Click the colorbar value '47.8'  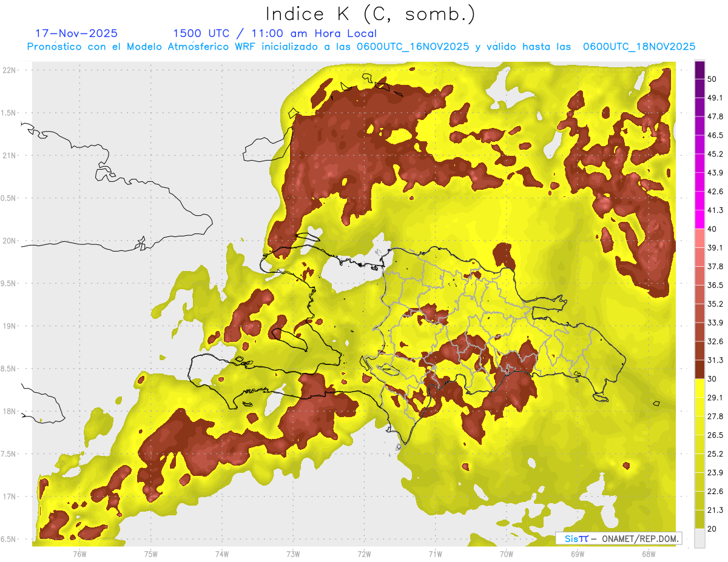click(715, 116)
